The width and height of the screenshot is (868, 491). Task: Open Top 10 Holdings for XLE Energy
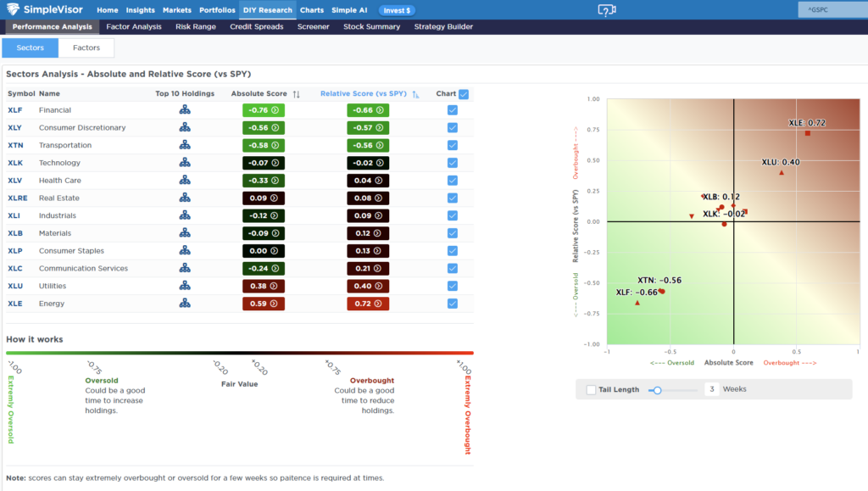[x=185, y=303]
